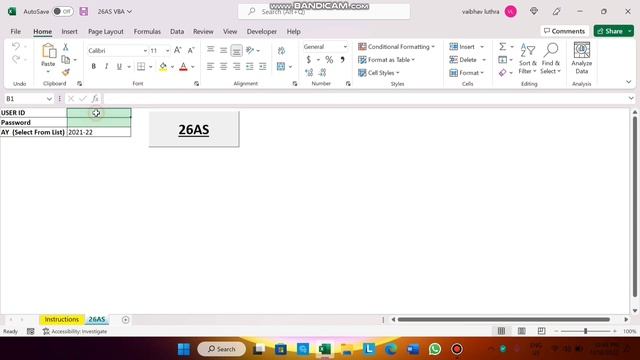Switch to Page Layout tab
The image size is (640, 360).
pyautogui.click(x=106, y=31)
